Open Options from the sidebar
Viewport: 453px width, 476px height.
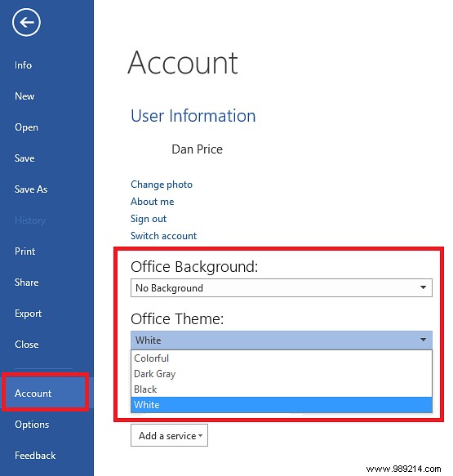32,425
